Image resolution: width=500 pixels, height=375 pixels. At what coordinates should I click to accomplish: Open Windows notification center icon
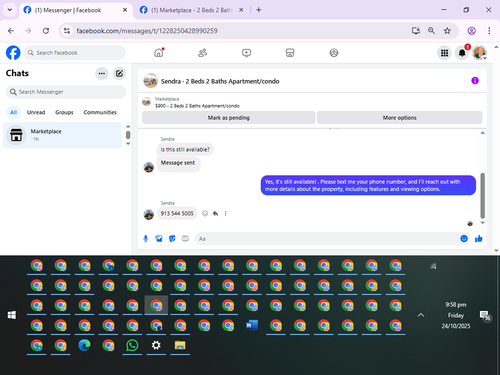tap(485, 315)
